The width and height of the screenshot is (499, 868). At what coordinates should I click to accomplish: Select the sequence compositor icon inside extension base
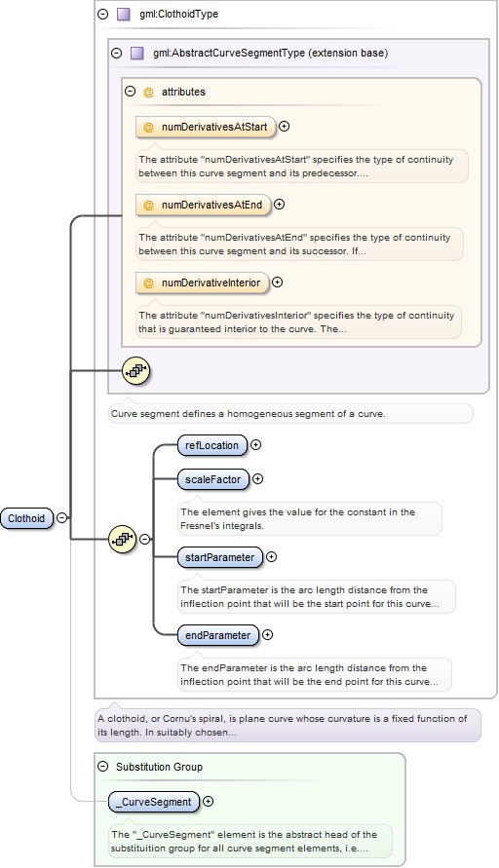[x=136, y=371]
